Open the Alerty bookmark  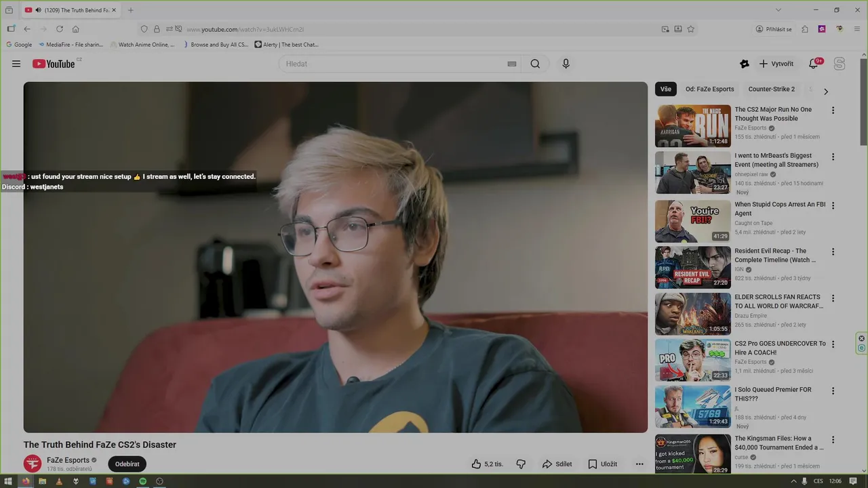pos(286,45)
